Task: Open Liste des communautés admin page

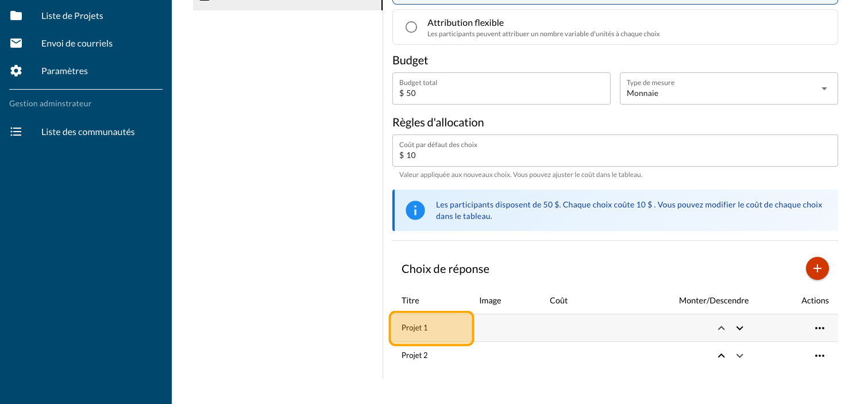Action: click(x=88, y=132)
